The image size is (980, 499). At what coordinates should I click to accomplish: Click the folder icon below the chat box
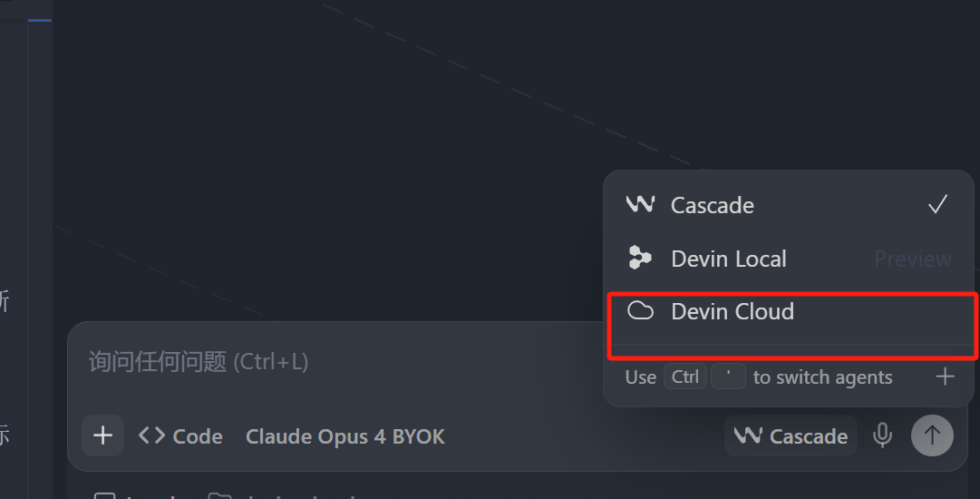219,495
